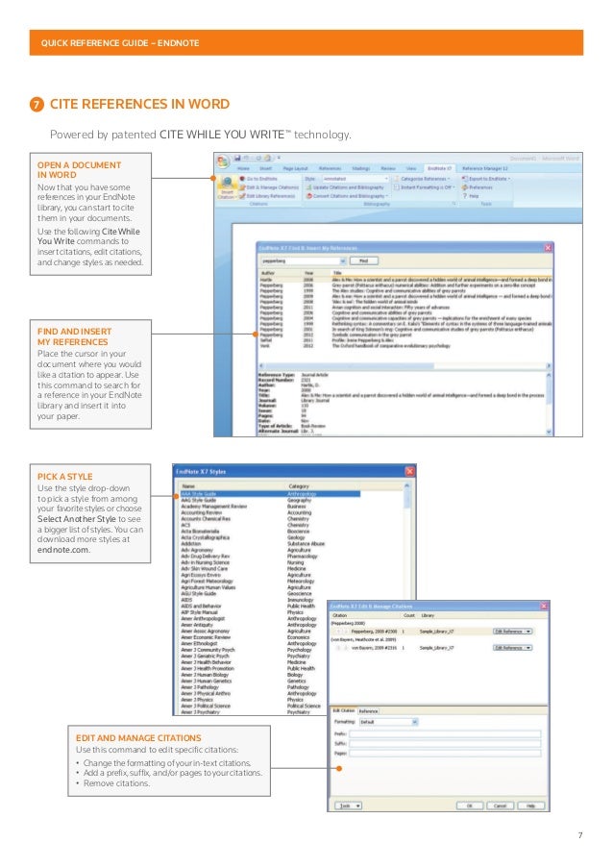
Task: Click the Pages input field
Action: pos(445,753)
